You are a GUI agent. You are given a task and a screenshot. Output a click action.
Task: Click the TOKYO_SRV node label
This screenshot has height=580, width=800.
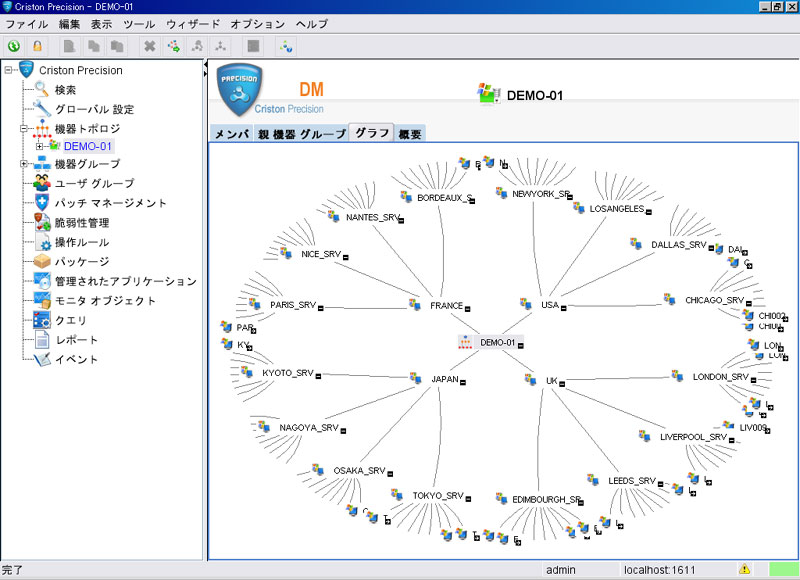pos(438,496)
